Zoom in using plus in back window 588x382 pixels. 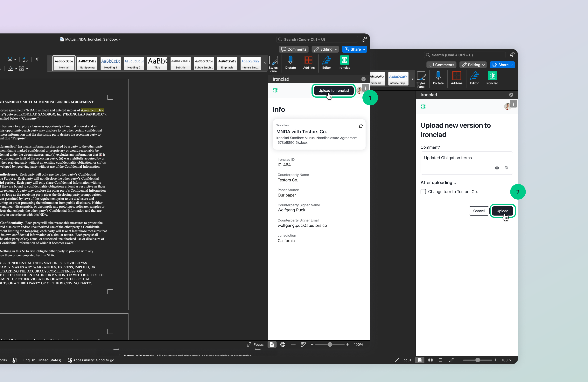coord(495,360)
